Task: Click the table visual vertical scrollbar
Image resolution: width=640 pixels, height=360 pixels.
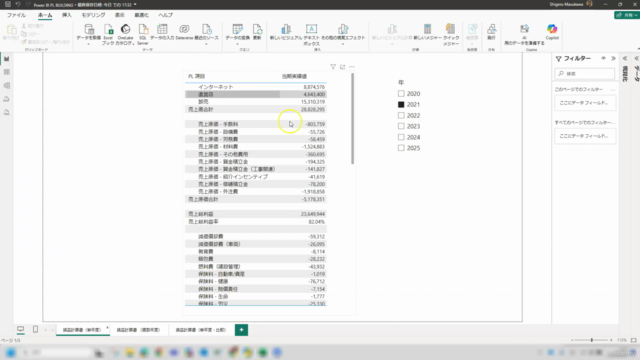Action: 352,118
